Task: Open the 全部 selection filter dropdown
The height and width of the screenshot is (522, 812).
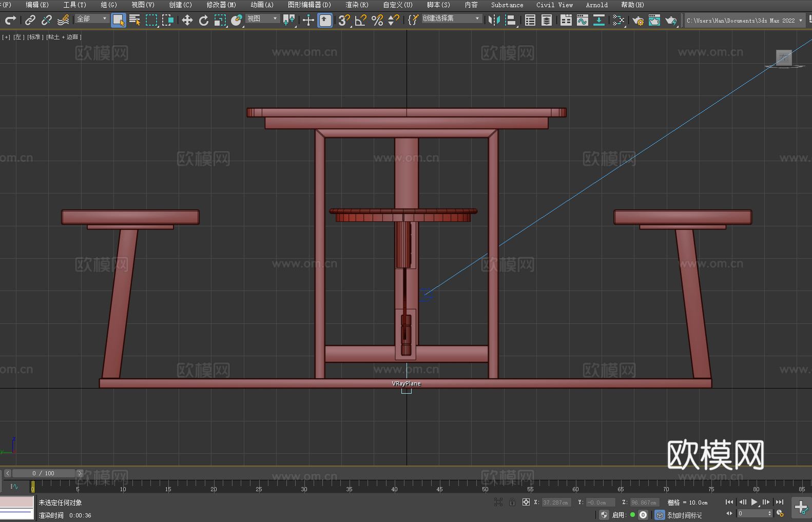Action: (92, 18)
